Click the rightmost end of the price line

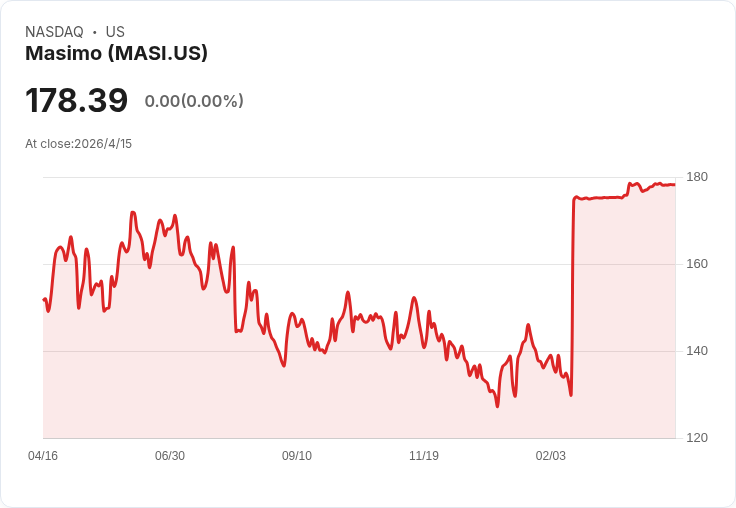[x=675, y=185]
